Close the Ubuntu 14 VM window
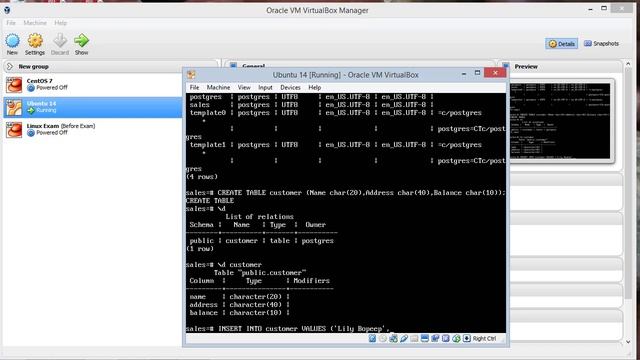640x360 pixels. pyautogui.click(x=495, y=73)
